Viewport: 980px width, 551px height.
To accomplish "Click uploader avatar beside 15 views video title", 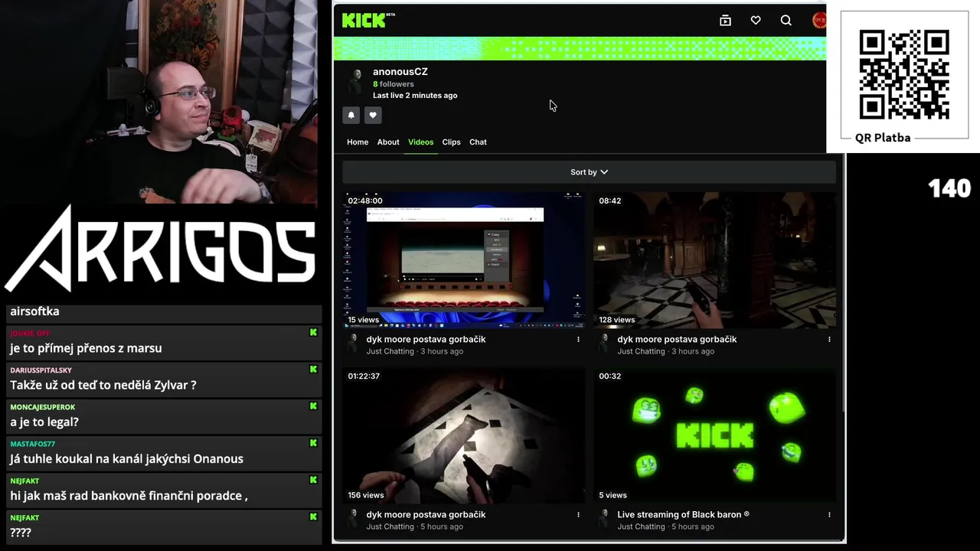I will point(353,344).
